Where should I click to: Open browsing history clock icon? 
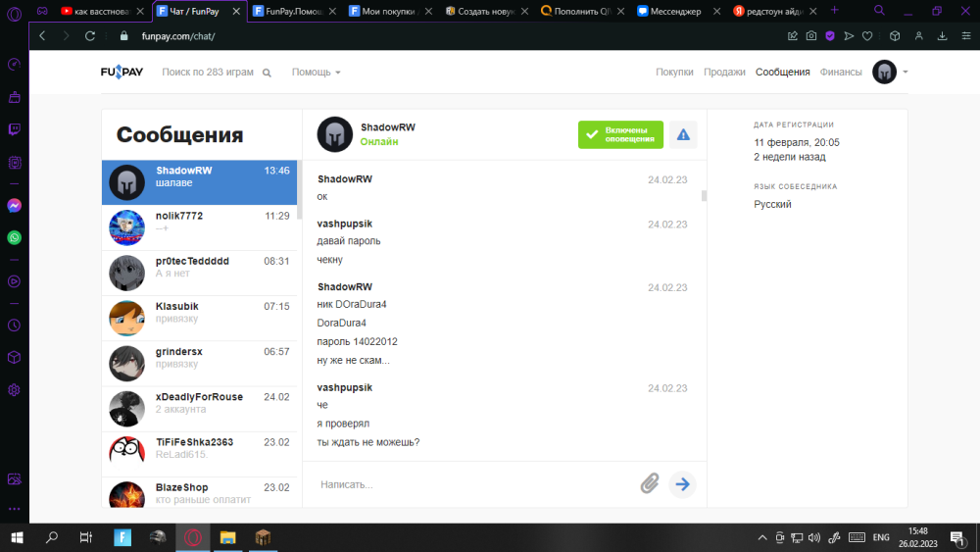click(x=14, y=326)
